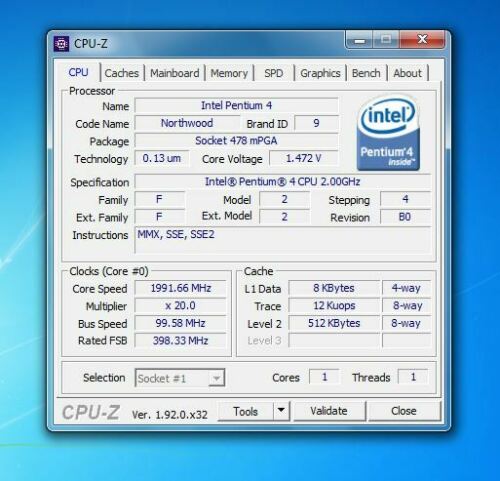Select the Memory tab

tap(229, 73)
